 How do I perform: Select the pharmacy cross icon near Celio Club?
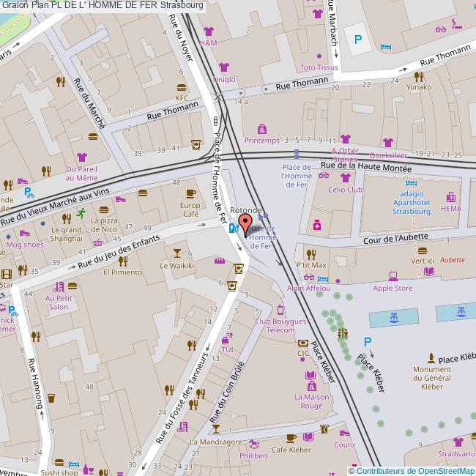tap(317, 224)
